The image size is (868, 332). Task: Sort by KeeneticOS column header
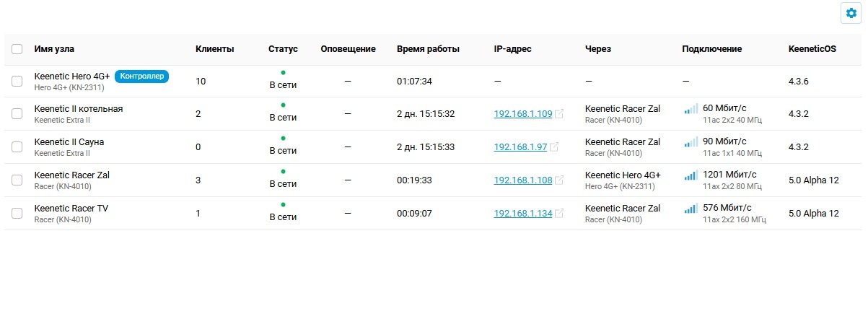pyautogui.click(x=812, y=49)
